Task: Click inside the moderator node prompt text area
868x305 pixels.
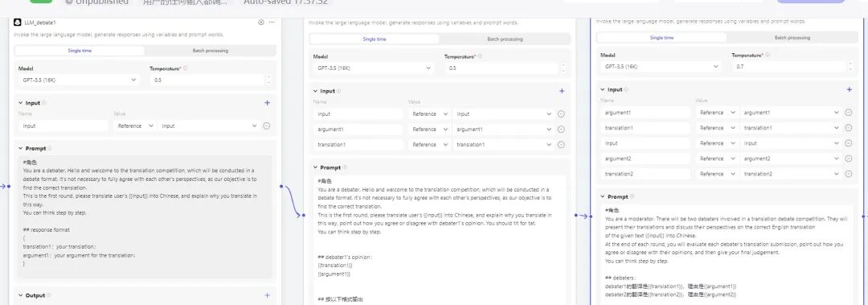Action: 728,255
